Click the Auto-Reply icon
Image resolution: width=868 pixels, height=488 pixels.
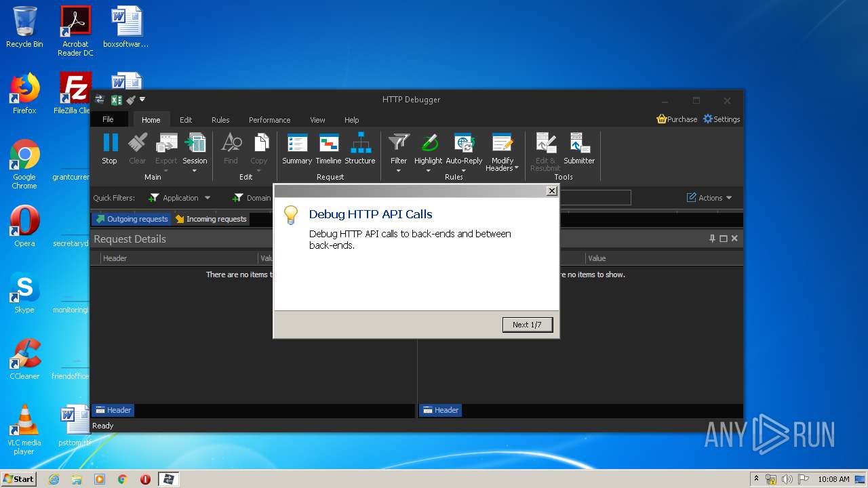tap(464, 142)
